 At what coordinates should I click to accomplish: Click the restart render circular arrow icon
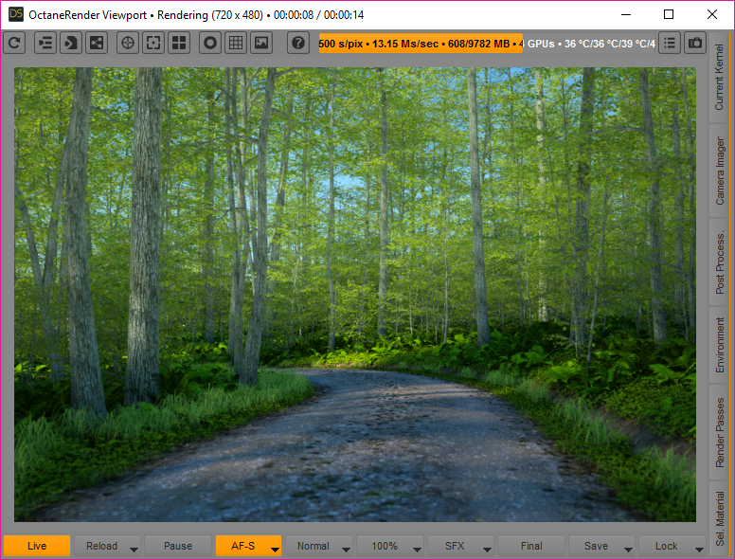pos(14,44)
